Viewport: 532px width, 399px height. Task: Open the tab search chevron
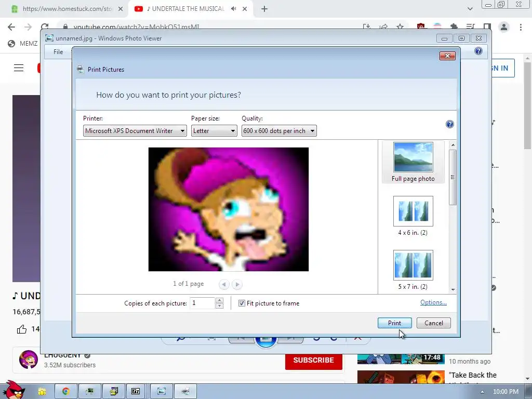[470, 9]
